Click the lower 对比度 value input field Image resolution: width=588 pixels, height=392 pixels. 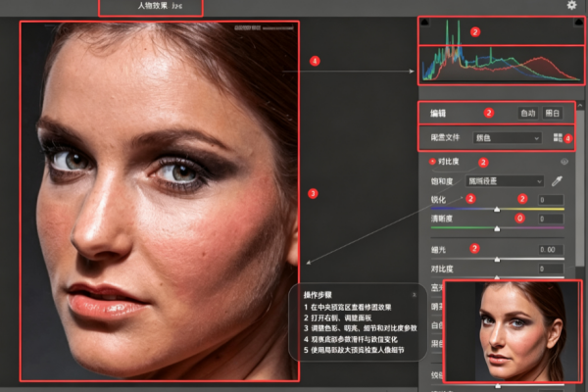click(x=551, y=269)
